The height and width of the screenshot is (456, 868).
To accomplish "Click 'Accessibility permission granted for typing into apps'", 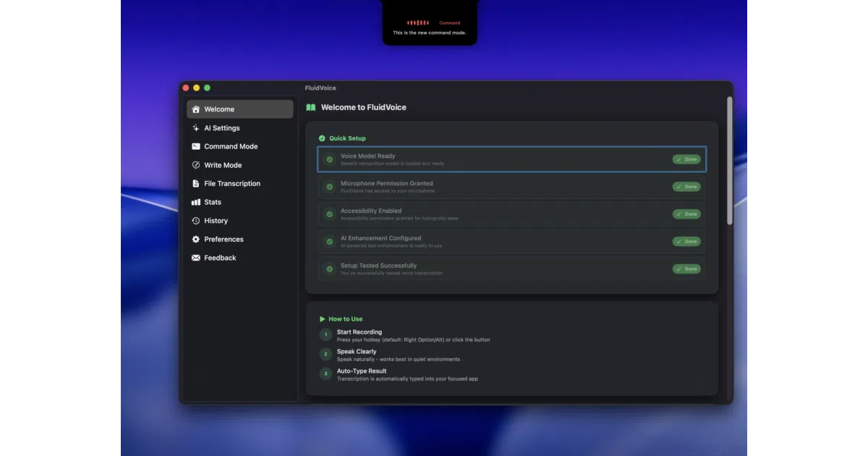I will [x=399, y=219].
